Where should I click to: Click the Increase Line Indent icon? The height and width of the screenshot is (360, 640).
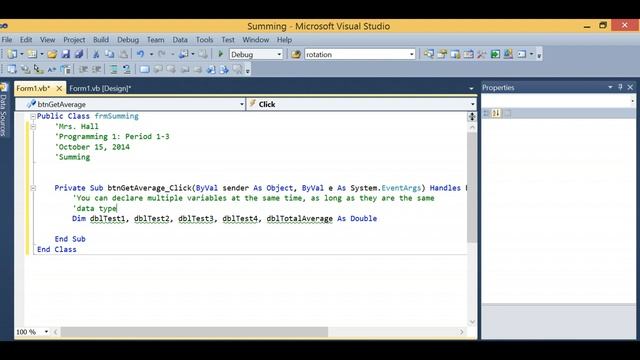pyautogui.click(x=97, y=69)
